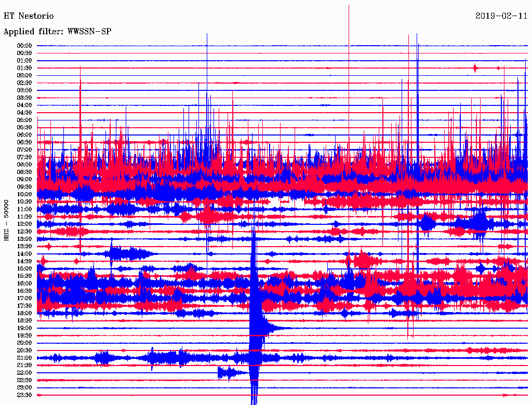
Task: Click the 15:00 time label
Action: 24,269
